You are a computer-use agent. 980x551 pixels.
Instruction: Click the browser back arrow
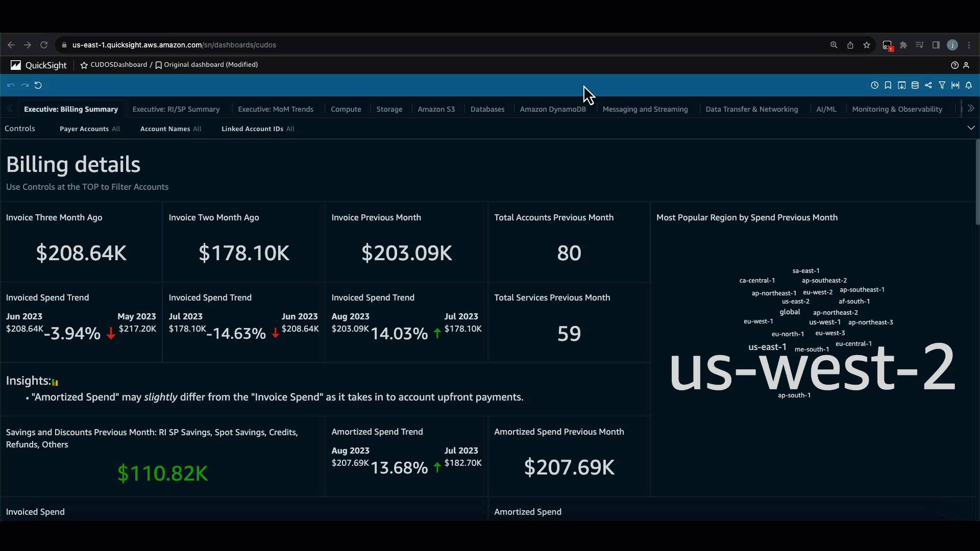coord(11,45)
